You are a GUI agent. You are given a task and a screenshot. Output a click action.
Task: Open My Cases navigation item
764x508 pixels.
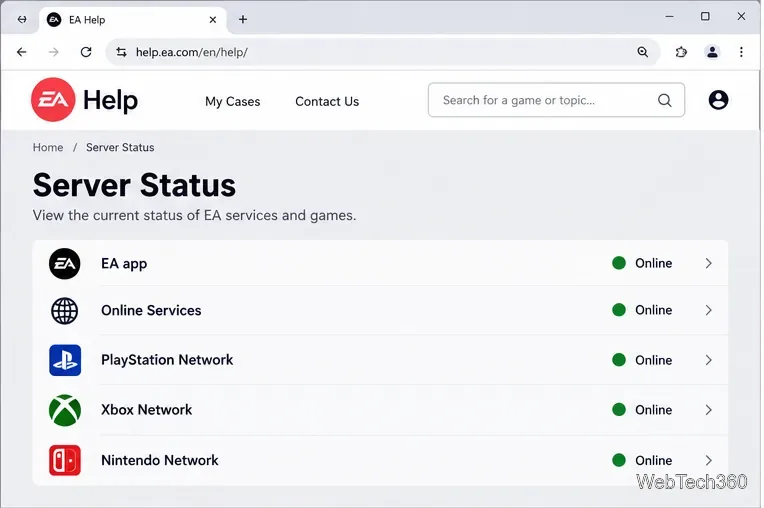pyautogui.click(x=232, y=101)
